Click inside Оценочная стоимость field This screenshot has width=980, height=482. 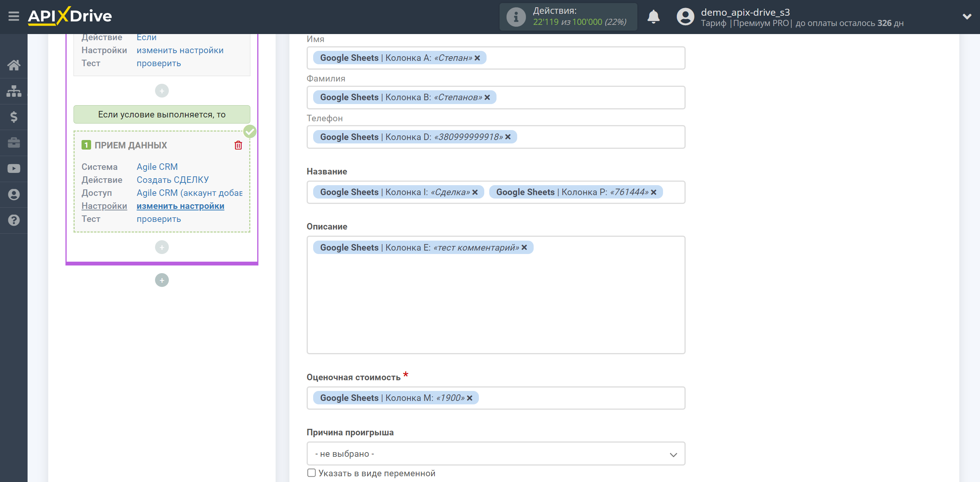tap(496, 398)
